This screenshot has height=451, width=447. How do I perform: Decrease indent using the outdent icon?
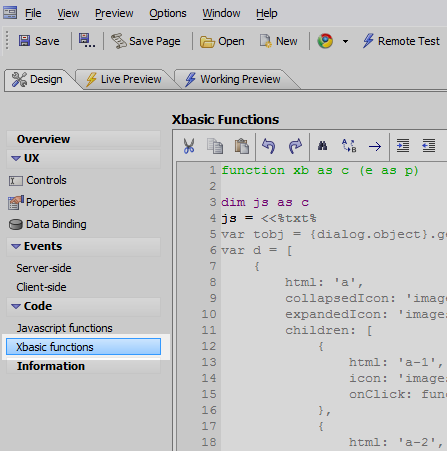point(429,146)
